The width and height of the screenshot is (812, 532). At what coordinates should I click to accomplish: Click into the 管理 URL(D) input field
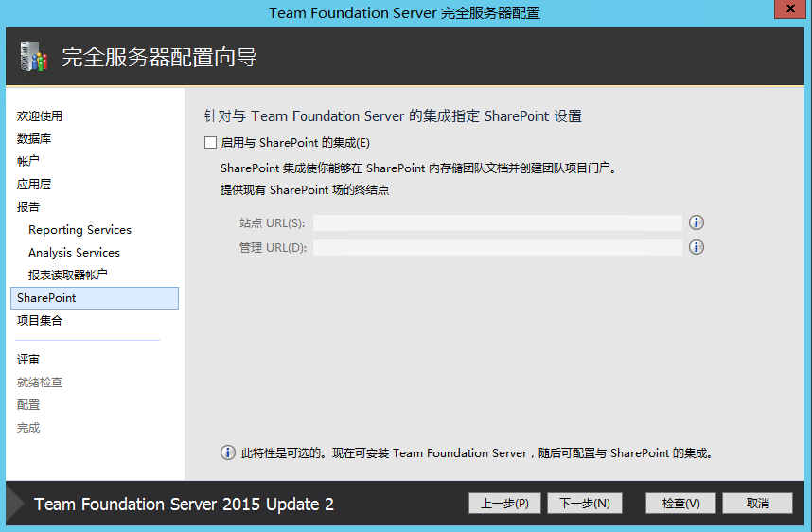[498, 248]
